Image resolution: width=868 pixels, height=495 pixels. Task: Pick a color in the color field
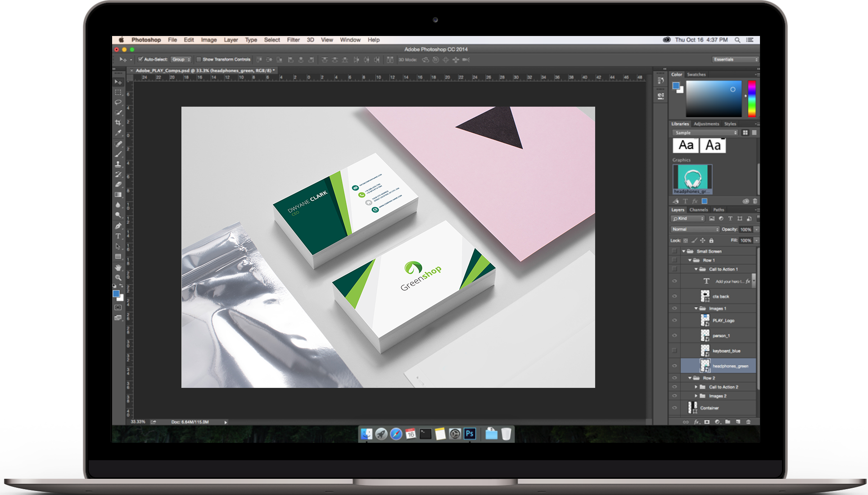pos(714,99)
